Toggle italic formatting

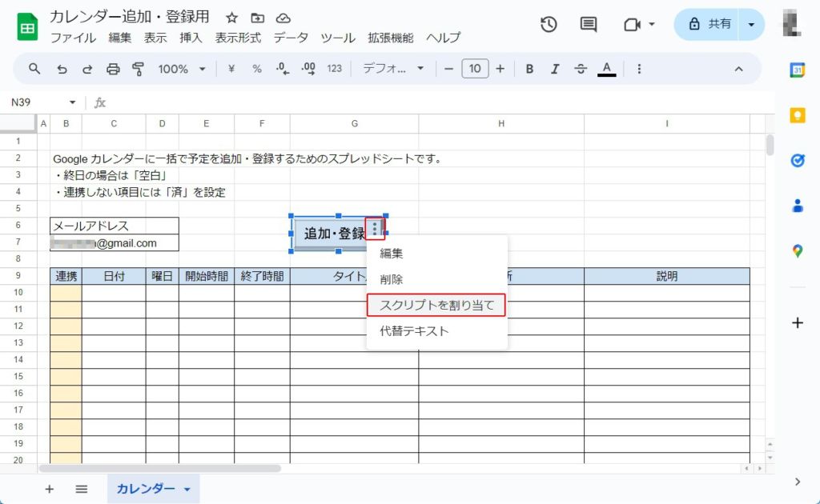coord(555,69)
